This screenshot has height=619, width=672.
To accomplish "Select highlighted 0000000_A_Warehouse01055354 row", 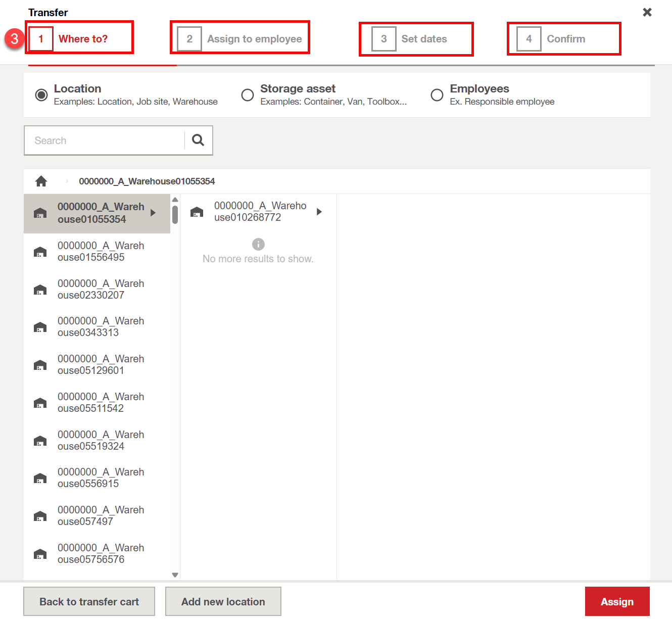I will tap(97, 213).
